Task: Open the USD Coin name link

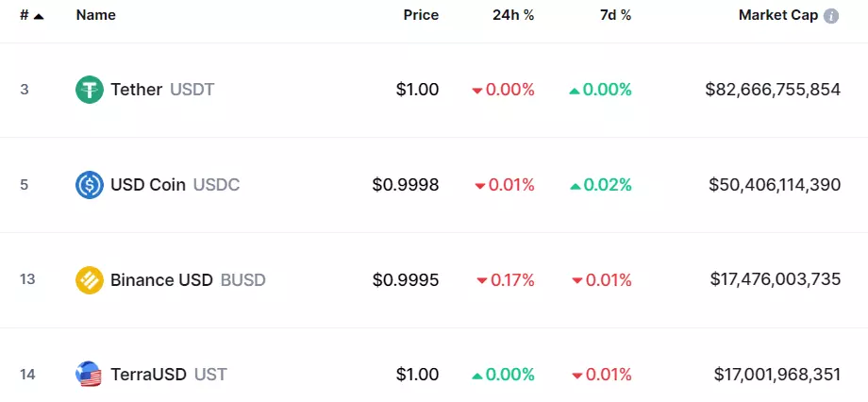Action: click(148, 185)
